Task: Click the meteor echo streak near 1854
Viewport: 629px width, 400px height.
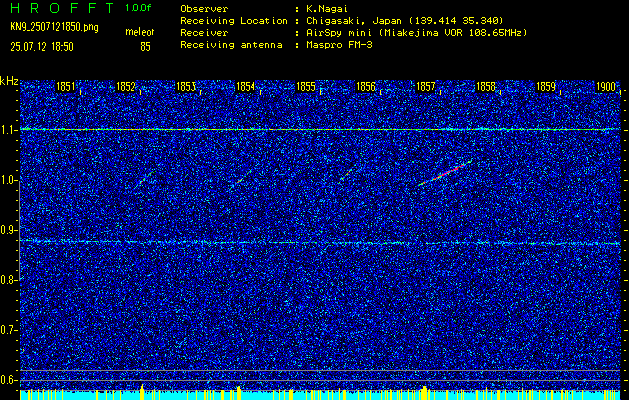Action: [x=242, y=179]
